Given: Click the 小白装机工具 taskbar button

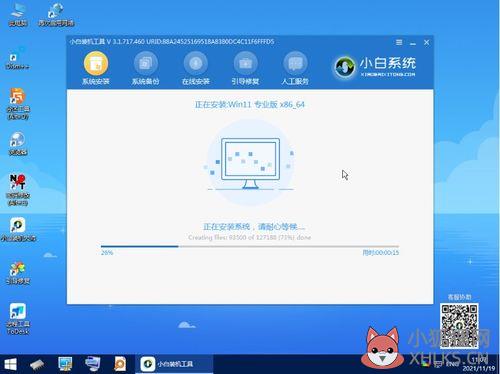Looking at the screenshot, I should 174,364.
